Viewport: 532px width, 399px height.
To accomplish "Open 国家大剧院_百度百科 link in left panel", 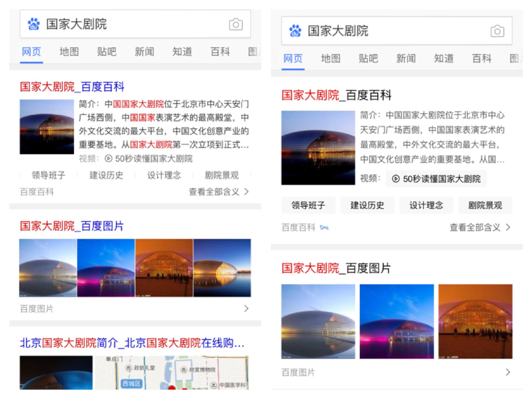I will tap(72, 87).
